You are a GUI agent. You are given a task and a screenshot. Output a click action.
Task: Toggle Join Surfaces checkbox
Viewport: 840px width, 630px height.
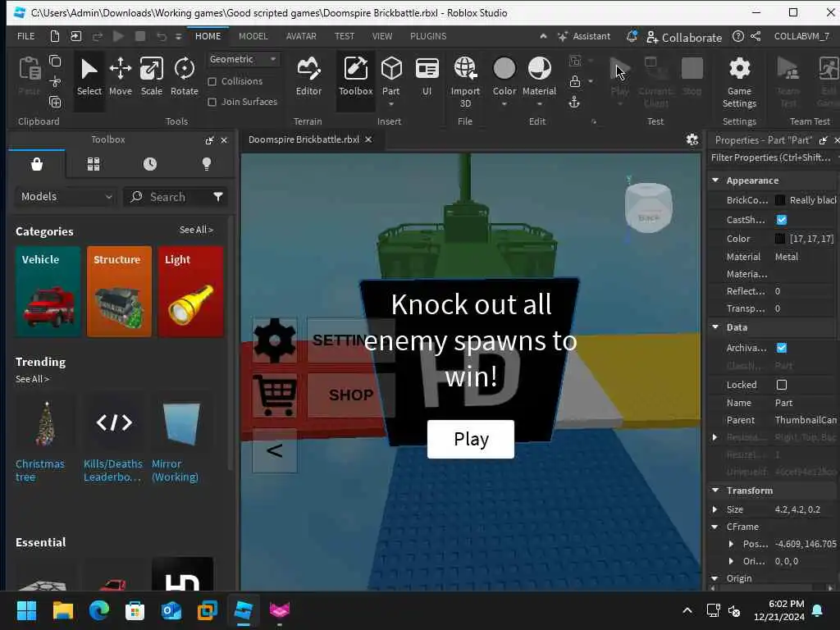(212, 102)
